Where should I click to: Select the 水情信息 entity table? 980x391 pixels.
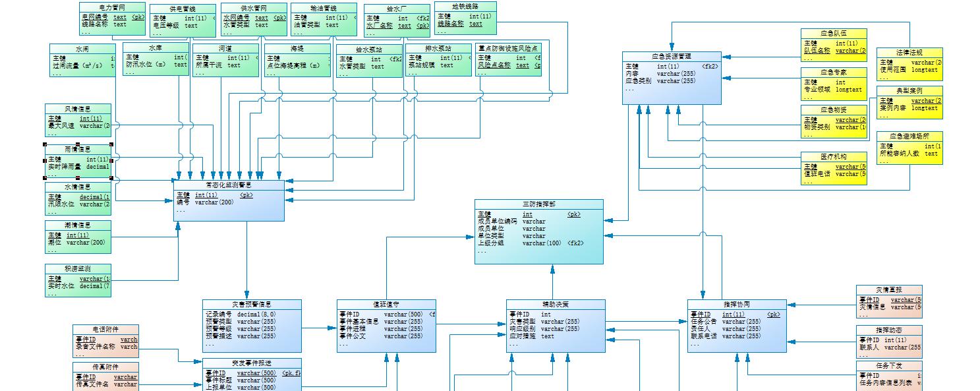point(78,198)
